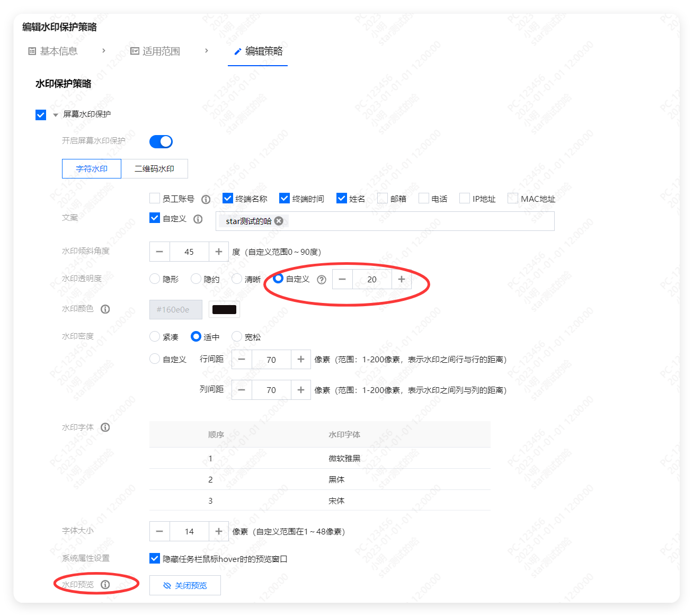Click the custom text tag input field
The image size is (693, 616).
[x=385, y=221]
